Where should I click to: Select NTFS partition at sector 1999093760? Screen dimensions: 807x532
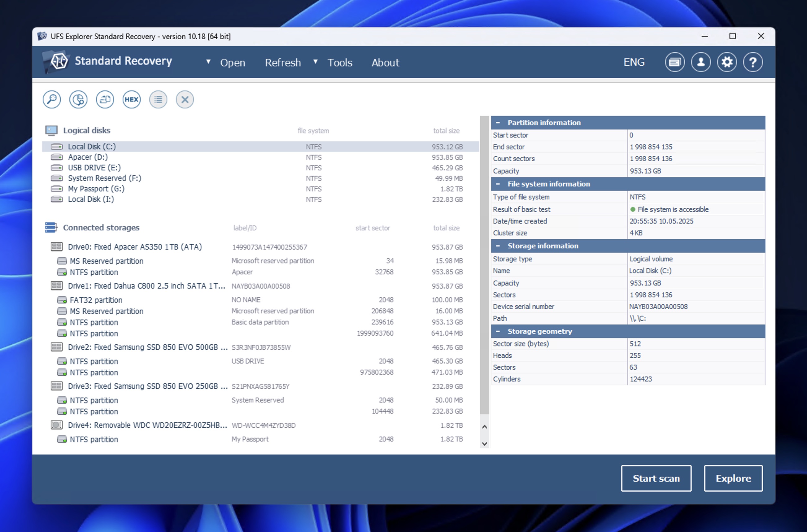(x=260, y=334)
